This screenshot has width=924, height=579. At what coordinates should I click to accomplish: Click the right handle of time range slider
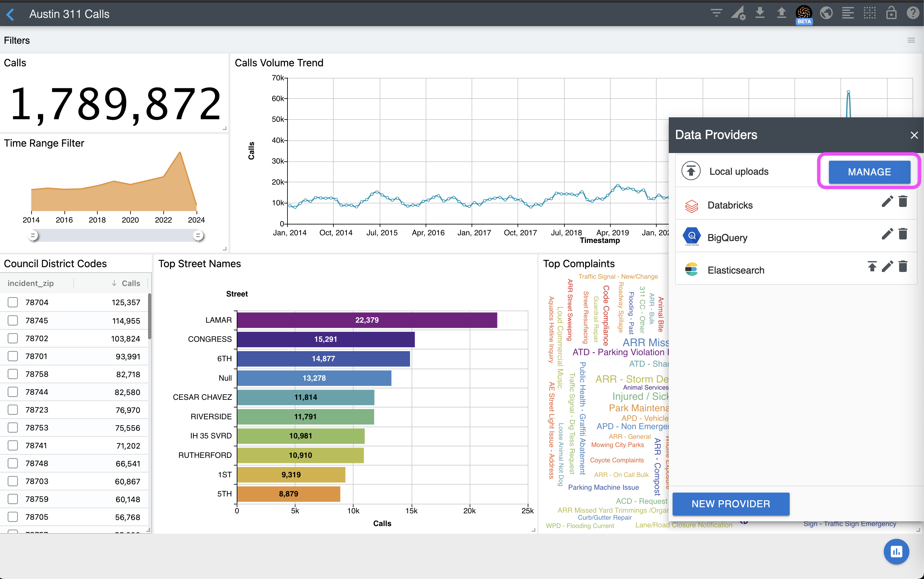point(198,236)
